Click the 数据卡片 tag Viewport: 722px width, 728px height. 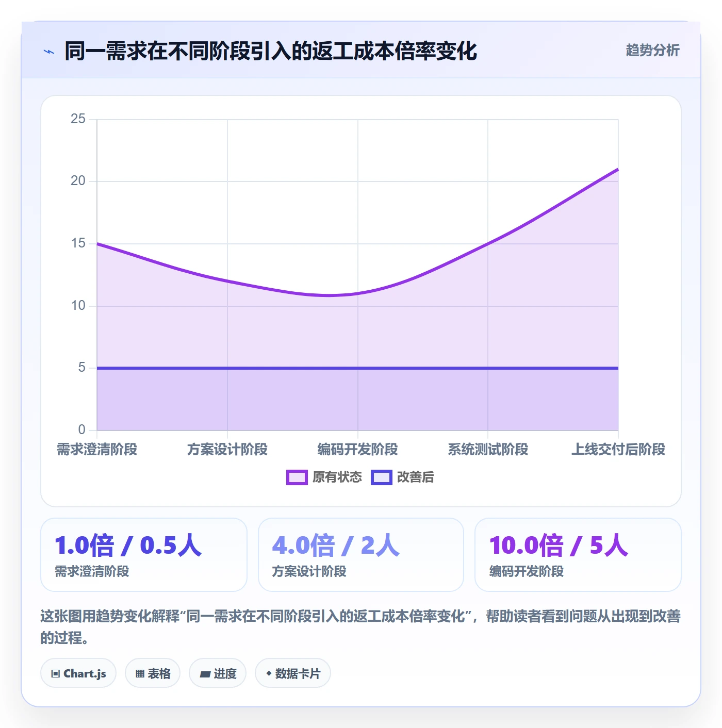293,673
